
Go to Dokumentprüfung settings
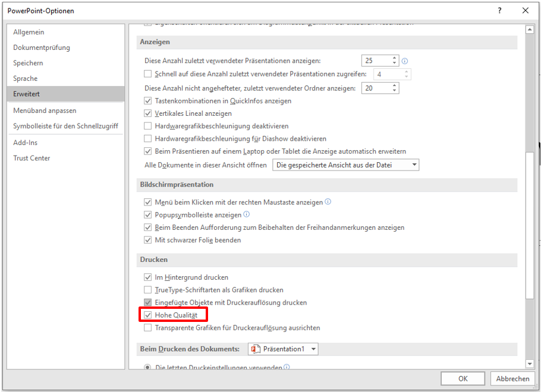(65, 48)
